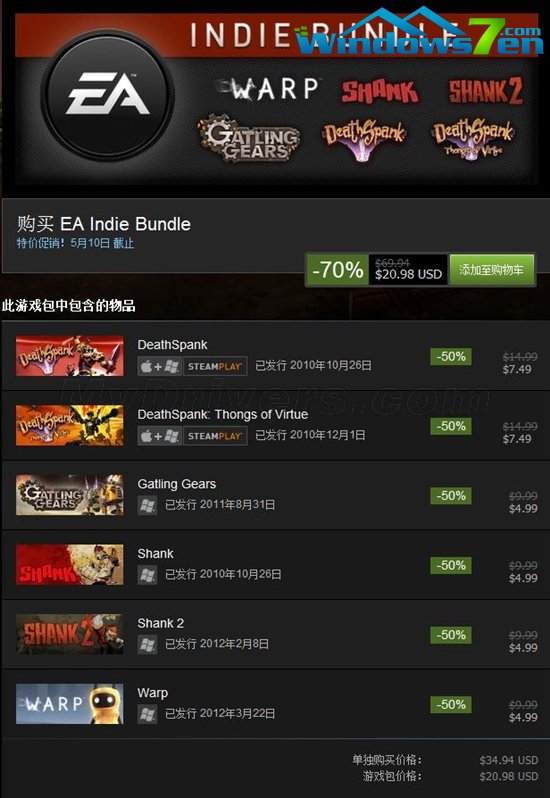Click the Mac and Windows platform icon for Thongs of Virtue
The height and width of the screenshot is (798, 550).
pos(159,436)
